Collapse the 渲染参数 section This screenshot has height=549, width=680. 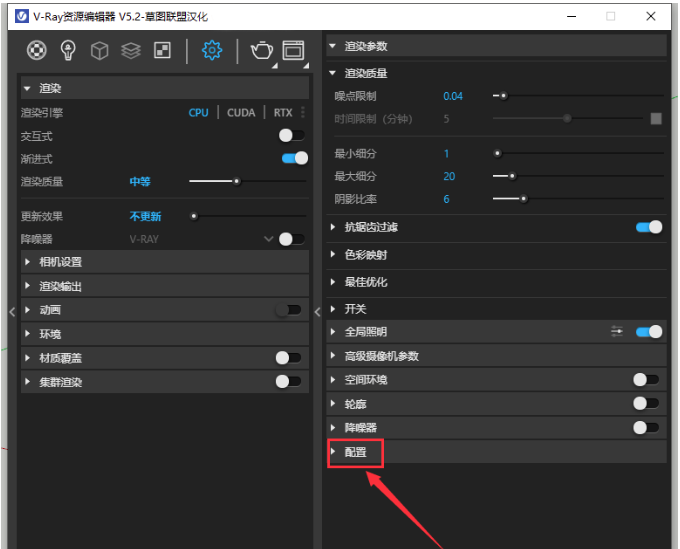click(x=497, y=46)
